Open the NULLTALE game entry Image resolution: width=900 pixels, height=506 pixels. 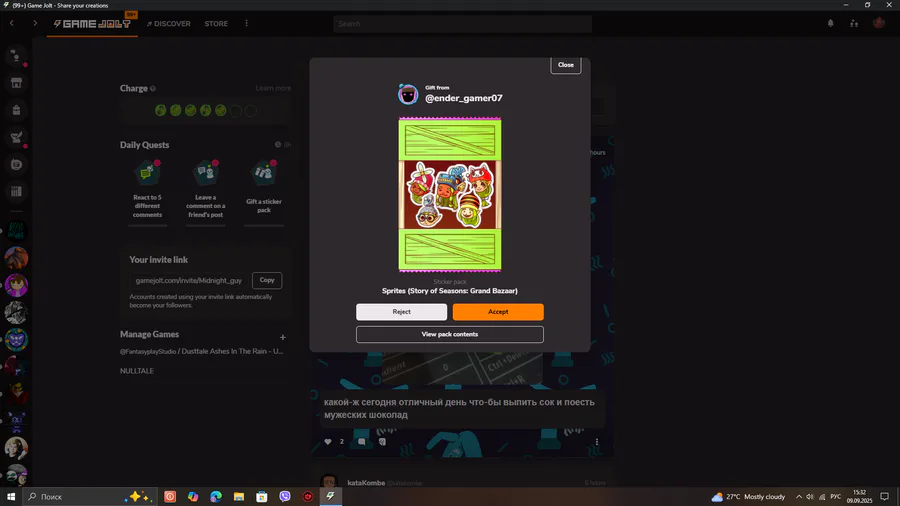tap(137, 371)
